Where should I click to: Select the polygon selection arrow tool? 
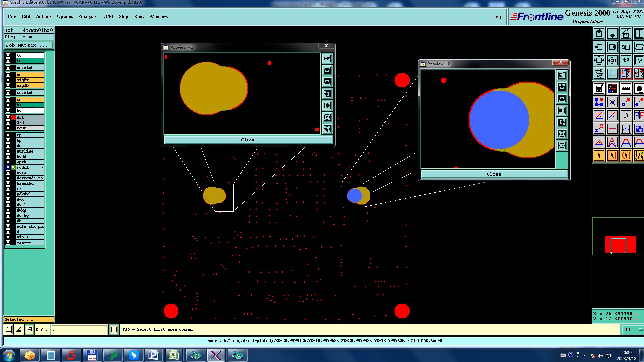pos(626,156)
